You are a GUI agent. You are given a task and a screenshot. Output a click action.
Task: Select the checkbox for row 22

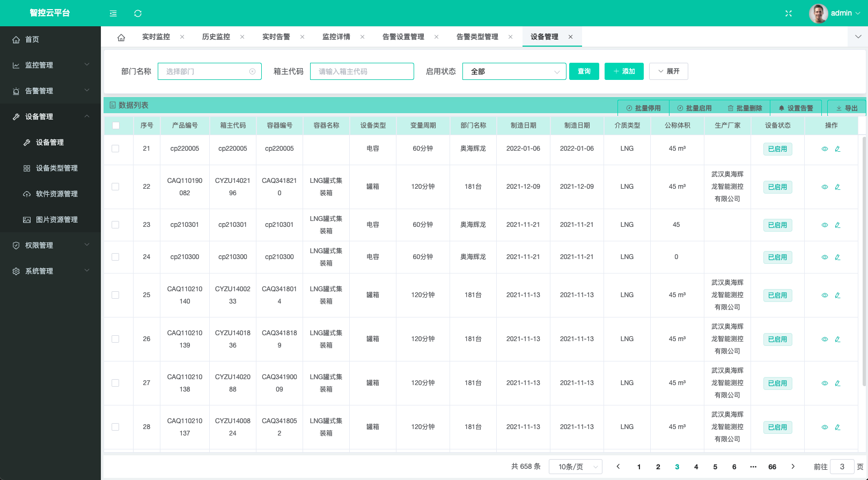coord(115,187)
